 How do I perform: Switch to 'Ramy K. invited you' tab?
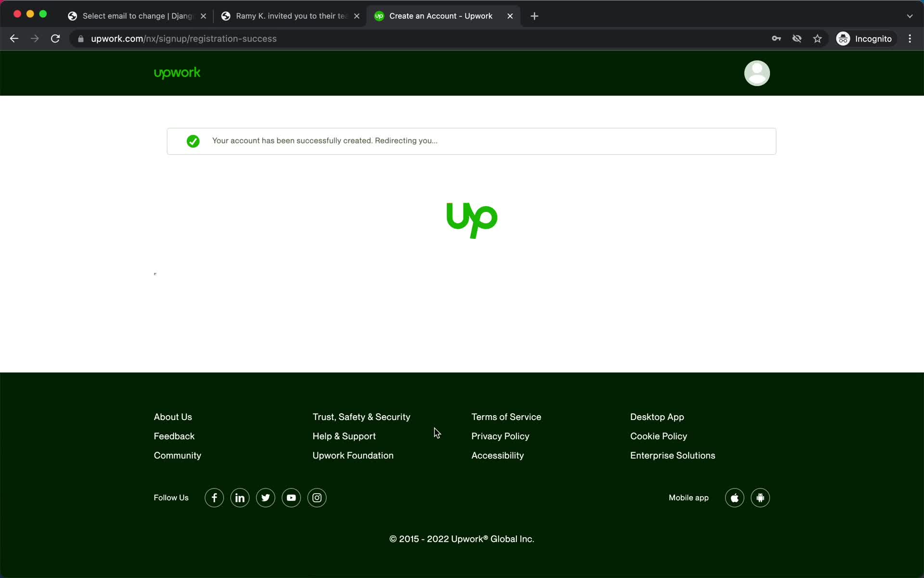pyautogui.click(x=290, y=16)
